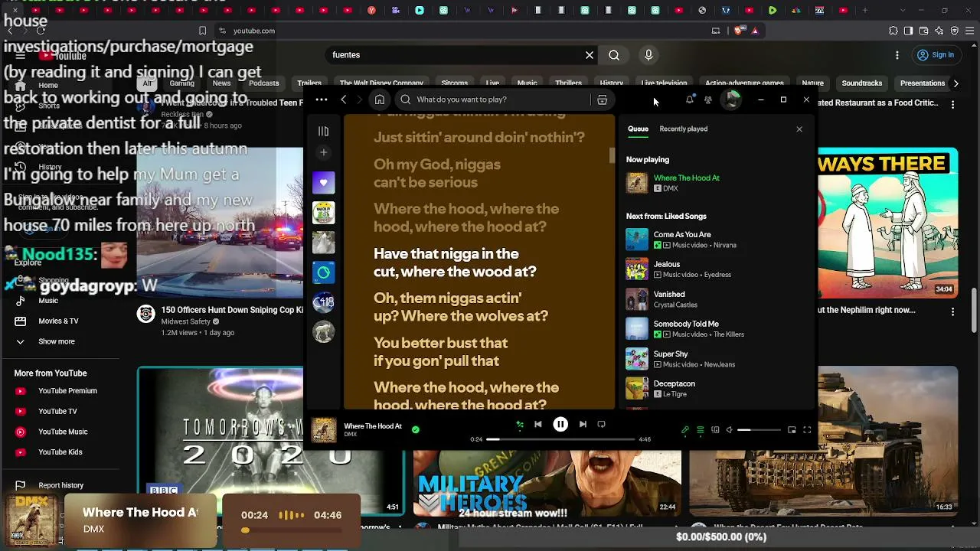Screen dimensions: 980x551
Task: Select the Presentations filter chip
Action: [x=923, y=83]
